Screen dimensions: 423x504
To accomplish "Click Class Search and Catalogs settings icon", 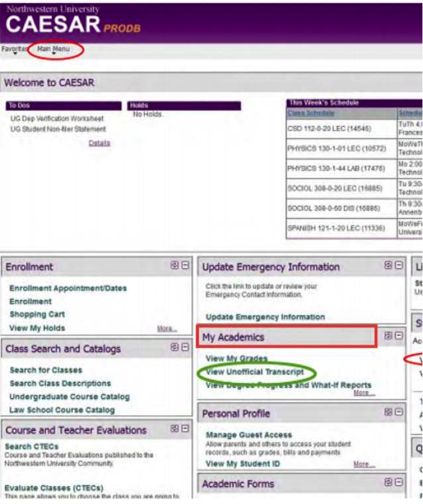I will click(174, 347).
